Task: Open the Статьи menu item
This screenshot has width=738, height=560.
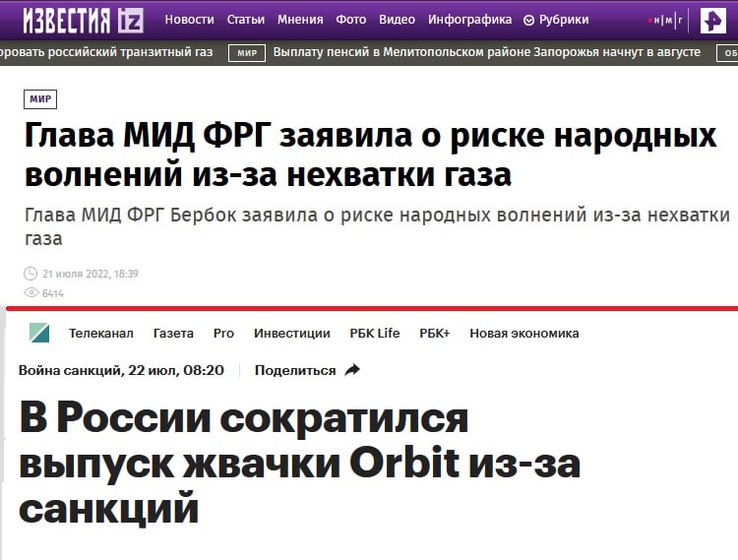Action: (246, 20)
